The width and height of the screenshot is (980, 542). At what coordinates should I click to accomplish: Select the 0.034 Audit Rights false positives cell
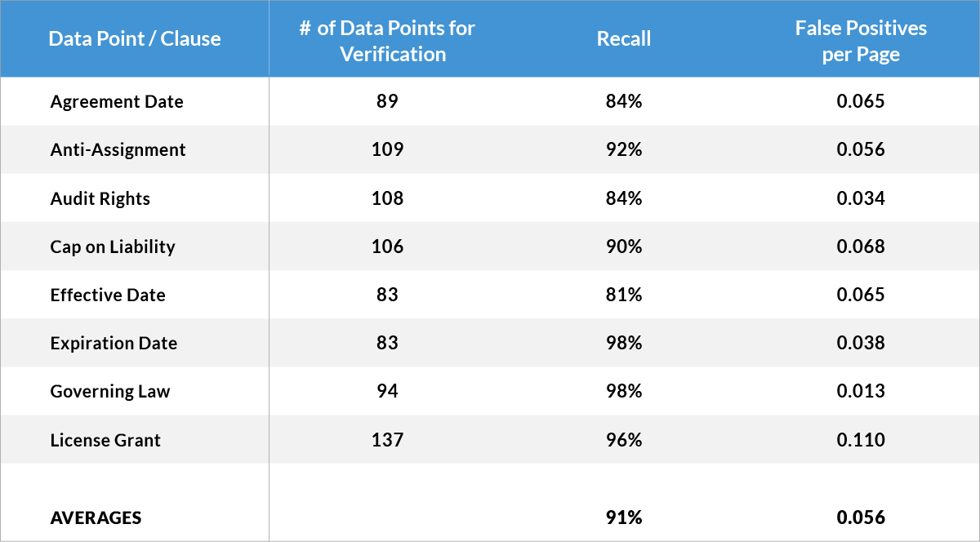coord(861,198)
